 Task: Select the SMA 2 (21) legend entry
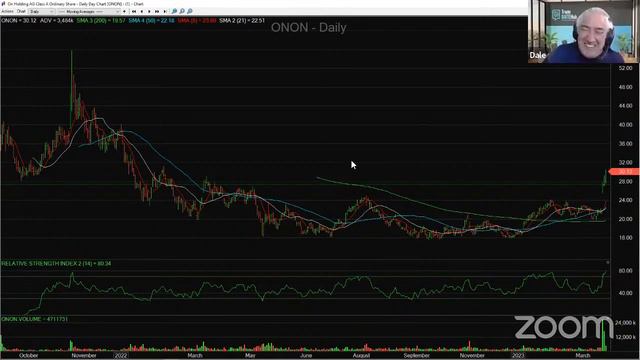(x=242, y=20)
